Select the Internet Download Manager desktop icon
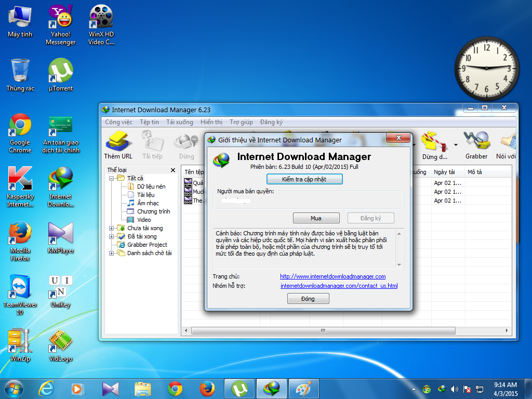532x399 pixels. tap(61, 187)
